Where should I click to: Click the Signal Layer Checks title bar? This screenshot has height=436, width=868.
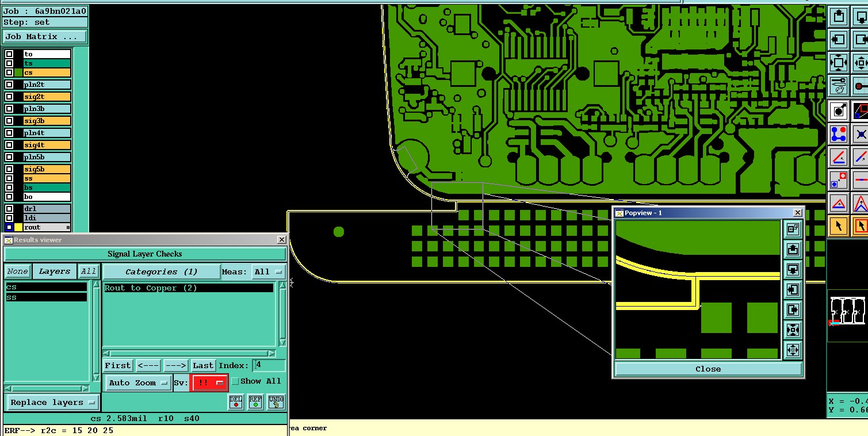145,254
